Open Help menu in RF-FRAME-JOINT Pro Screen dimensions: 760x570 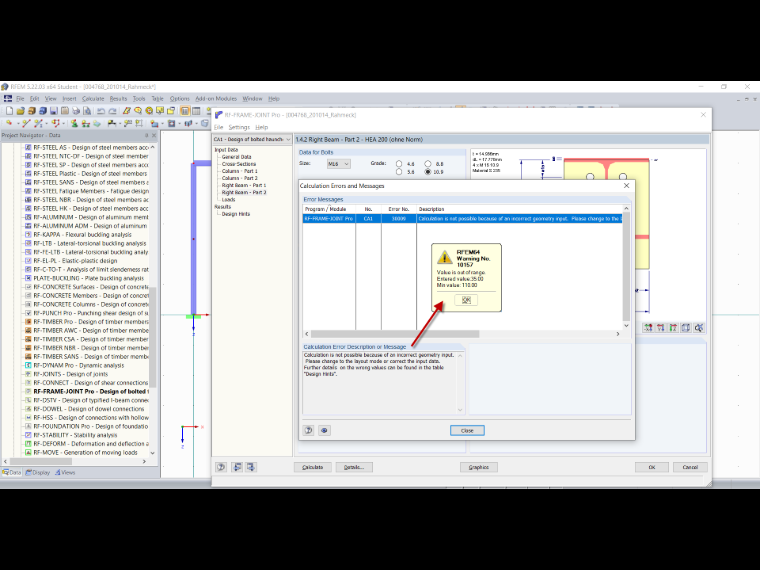[x=262, y=127]
